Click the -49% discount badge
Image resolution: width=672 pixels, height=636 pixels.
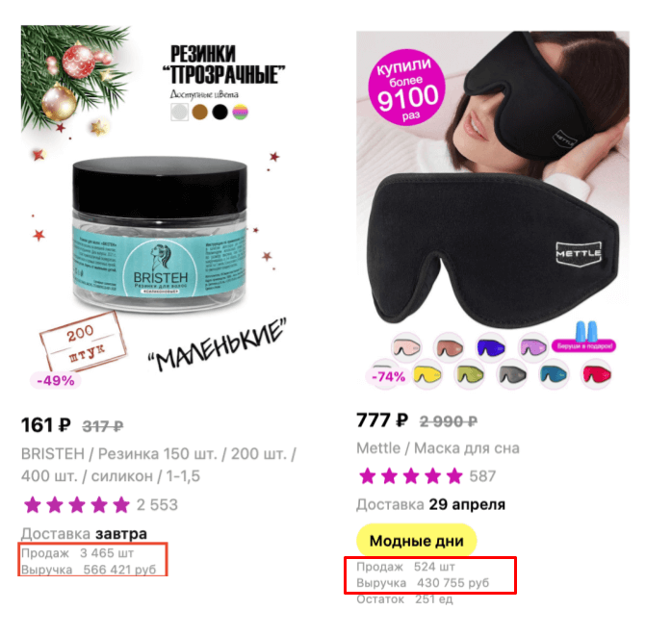[56, 380]
